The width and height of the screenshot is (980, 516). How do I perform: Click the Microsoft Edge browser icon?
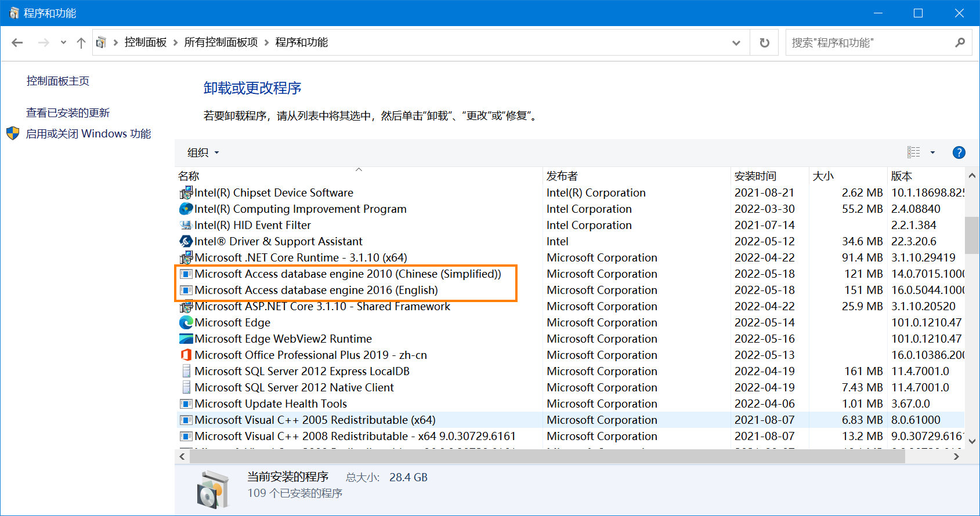click(186, 322)
